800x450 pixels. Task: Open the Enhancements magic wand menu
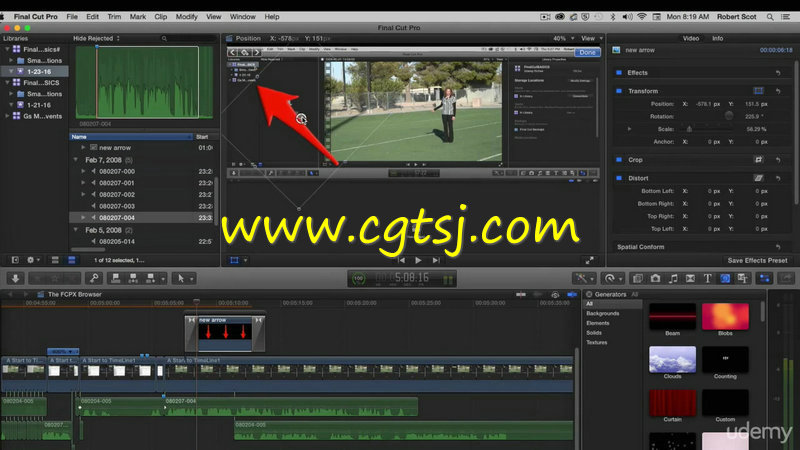[x=584, y=278]
